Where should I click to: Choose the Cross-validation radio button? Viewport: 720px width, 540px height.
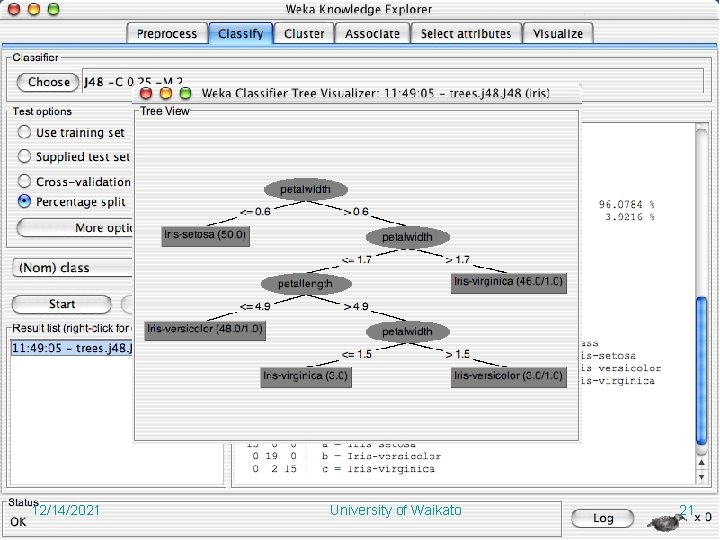[x=24, y=181]
